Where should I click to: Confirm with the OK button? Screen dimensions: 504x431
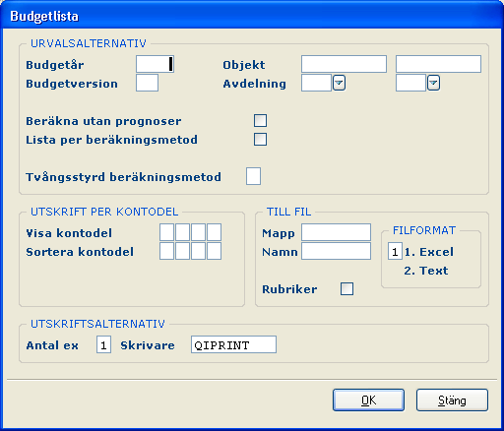[368, 400]
